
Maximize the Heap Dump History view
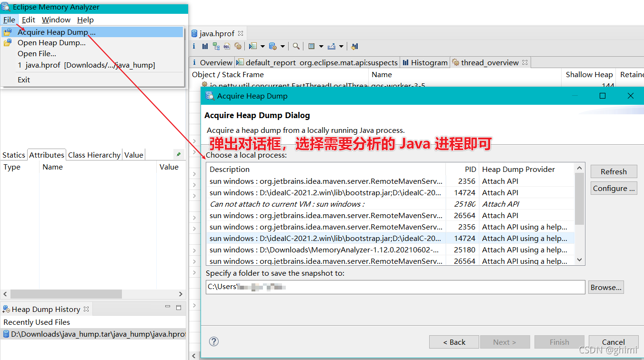[x=179, y=308]
